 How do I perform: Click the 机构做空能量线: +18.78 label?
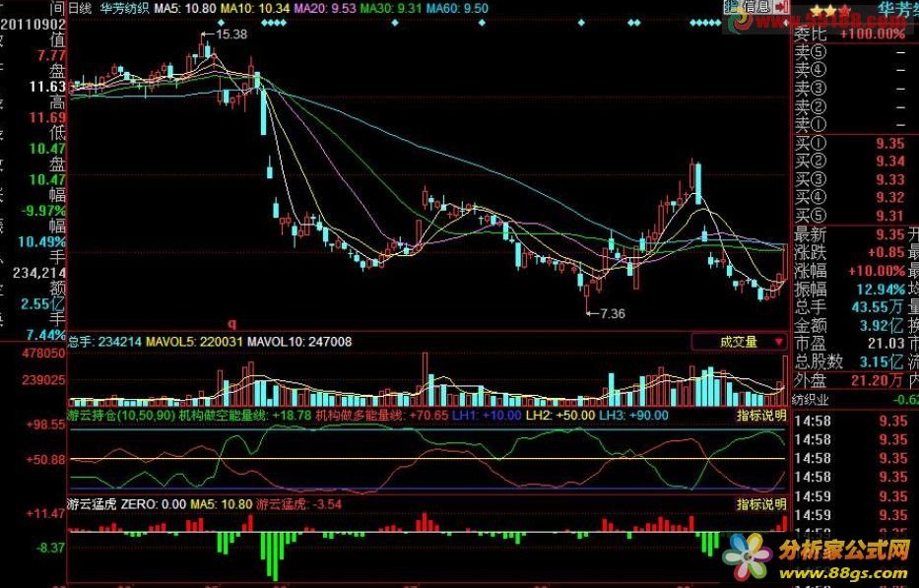(x=245, y=416)
